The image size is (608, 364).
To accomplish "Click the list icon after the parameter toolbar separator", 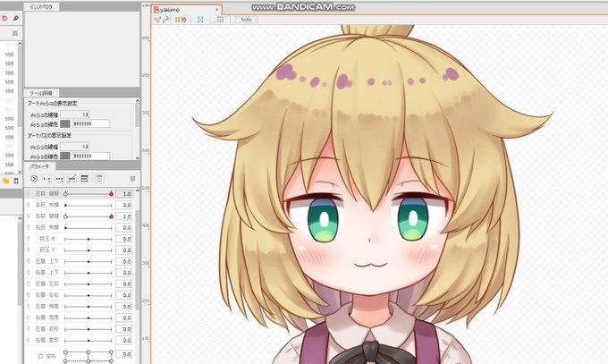I will coord(99,179).
